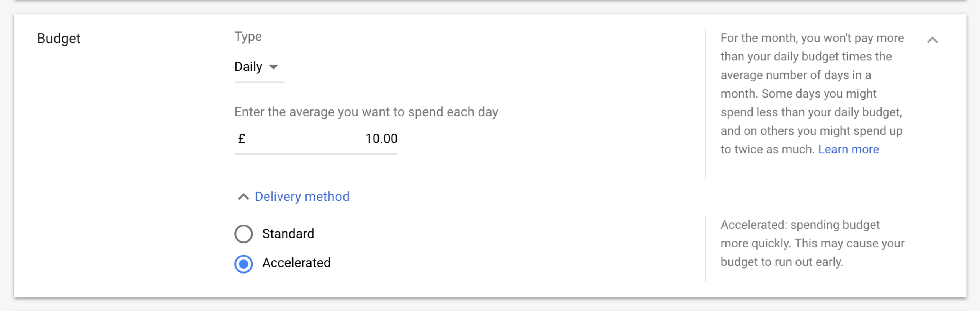980x311 pixels.
Task: Open the budget type by clicking Daily
Action: (x=248, y=67)
